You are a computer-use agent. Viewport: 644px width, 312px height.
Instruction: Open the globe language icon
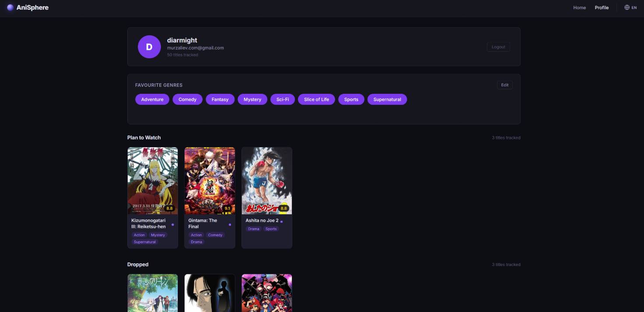click(x=627, y=7)
